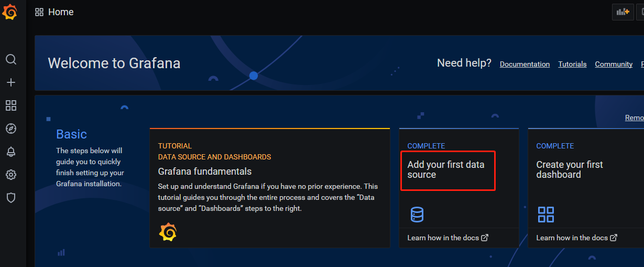
Task: Click the grid icon on dashboard card
Action: click(546, 214)
